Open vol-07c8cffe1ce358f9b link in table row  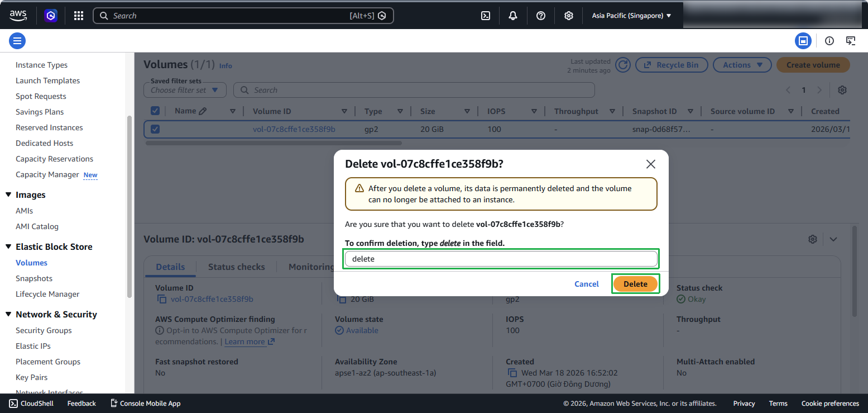[294, 129]
